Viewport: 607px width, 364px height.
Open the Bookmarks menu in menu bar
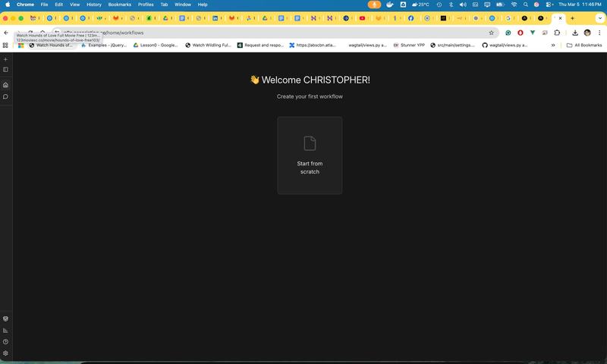click(119, 5)
